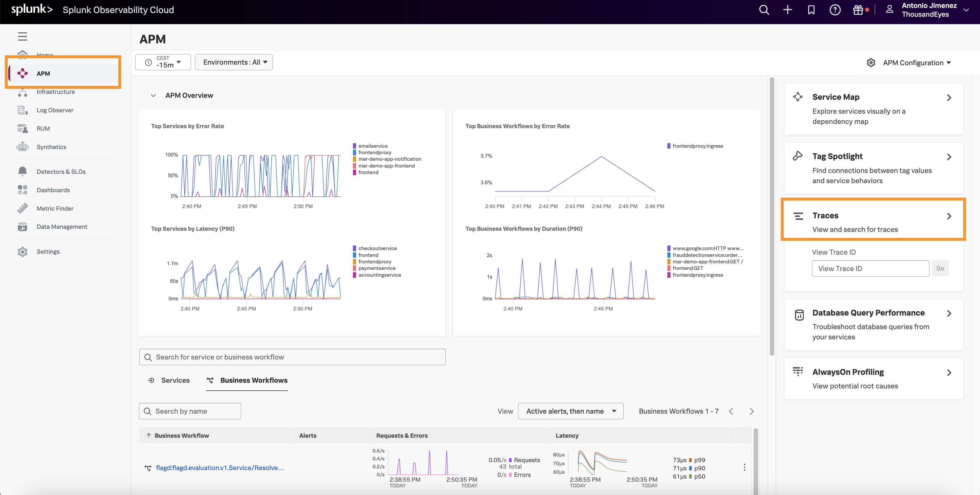Click the plus create icon in header
The image size is (980, 495).
(788, 10)
